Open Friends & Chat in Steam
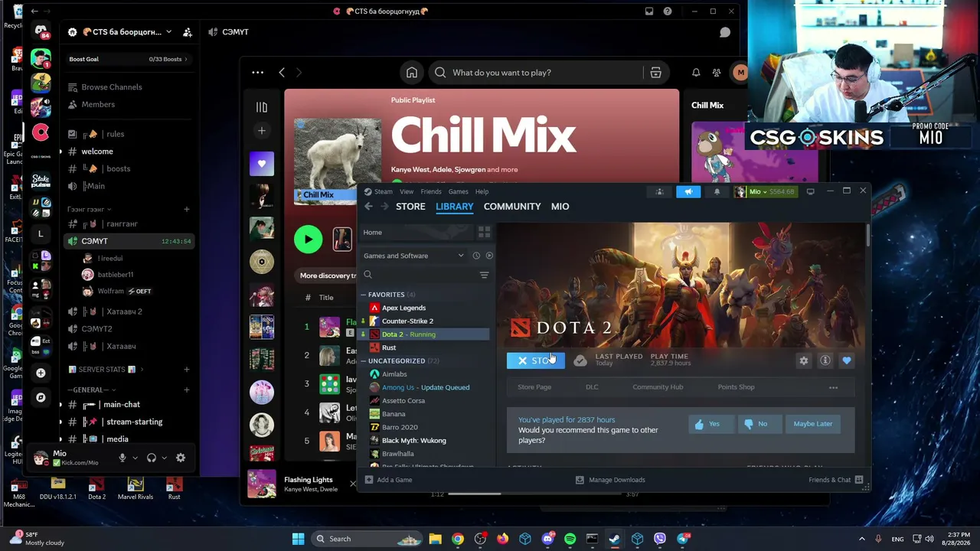 click(x=836, y=480)
